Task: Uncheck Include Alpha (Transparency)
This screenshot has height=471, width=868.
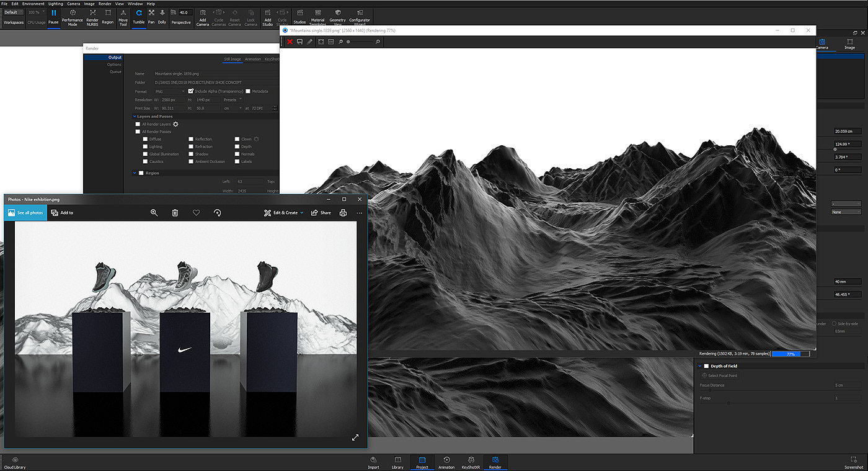Action: coord(191,91)
